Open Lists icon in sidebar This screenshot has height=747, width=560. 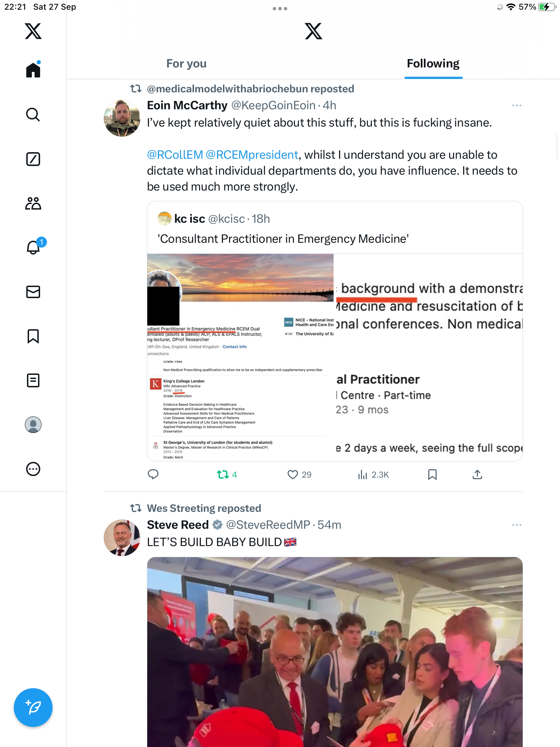pyautogui.click(x=33, y=380)
